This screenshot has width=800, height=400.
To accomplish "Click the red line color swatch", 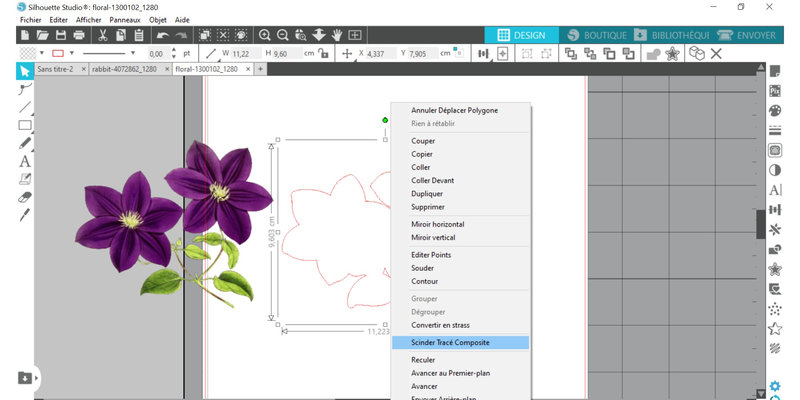I will coord(57,53).
